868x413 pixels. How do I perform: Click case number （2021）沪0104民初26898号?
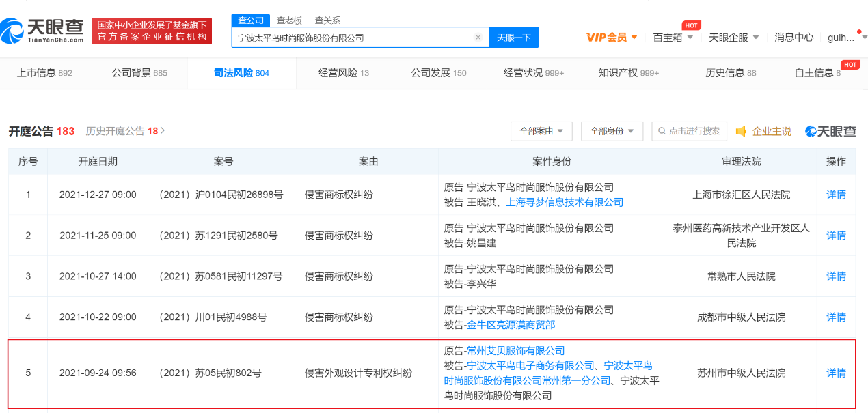click(220, 195)
